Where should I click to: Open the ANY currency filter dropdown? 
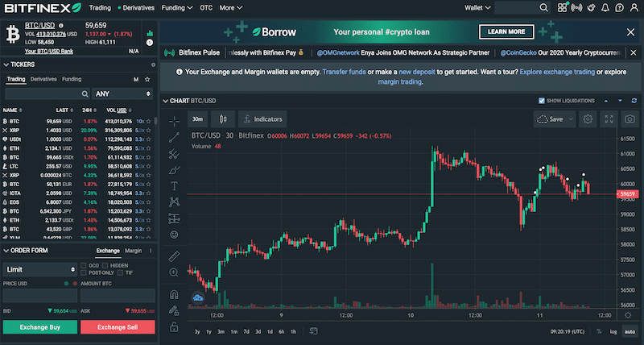pyautogui.click(x=122, y=94)
